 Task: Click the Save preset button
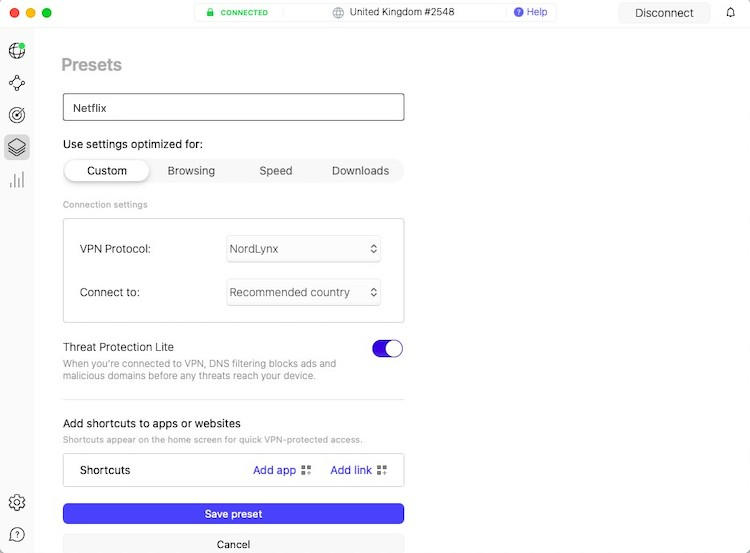(x=233, y=514)
